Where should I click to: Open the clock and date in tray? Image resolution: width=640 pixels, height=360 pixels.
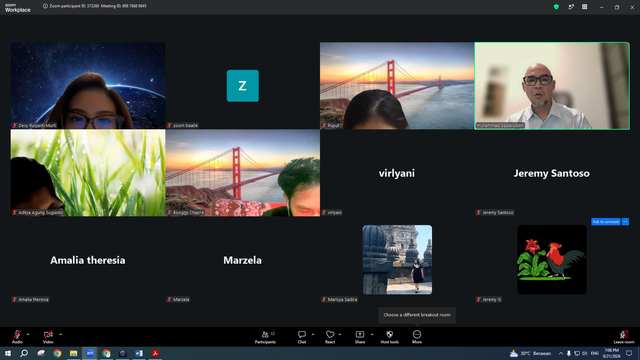click(611, 353)
